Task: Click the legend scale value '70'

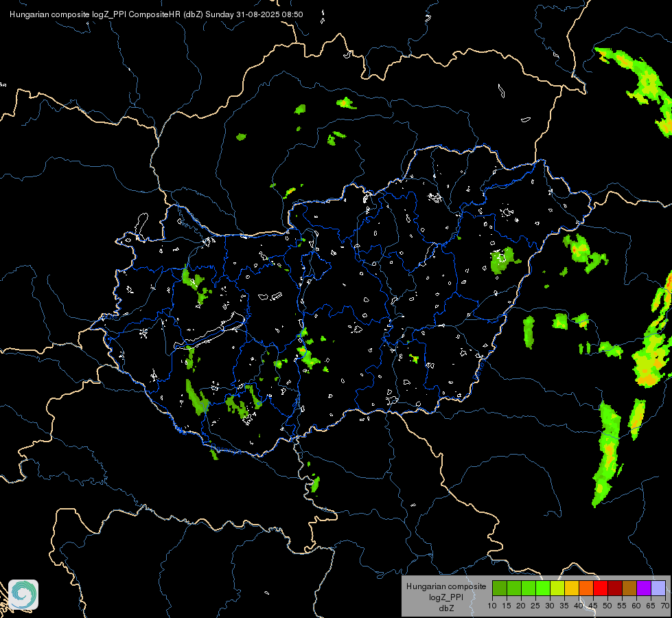Action: [x=664, y=606]
